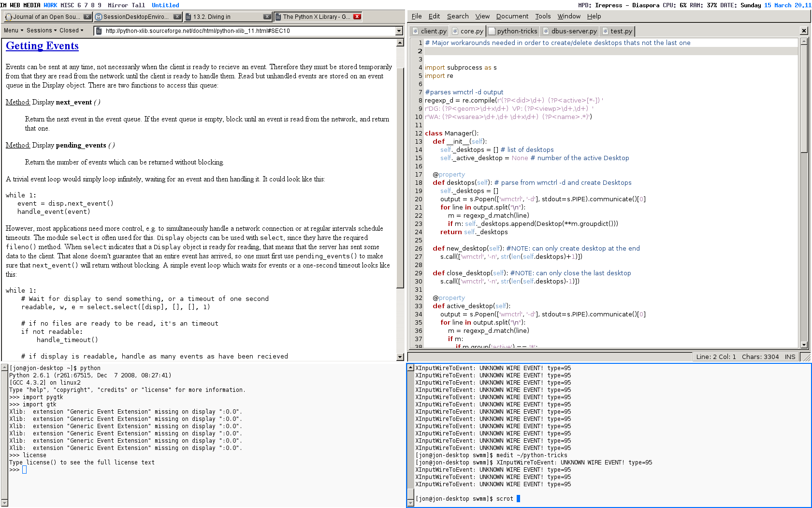
Task: Click the blank document icon on python-tricks tab
Action: 492,31
